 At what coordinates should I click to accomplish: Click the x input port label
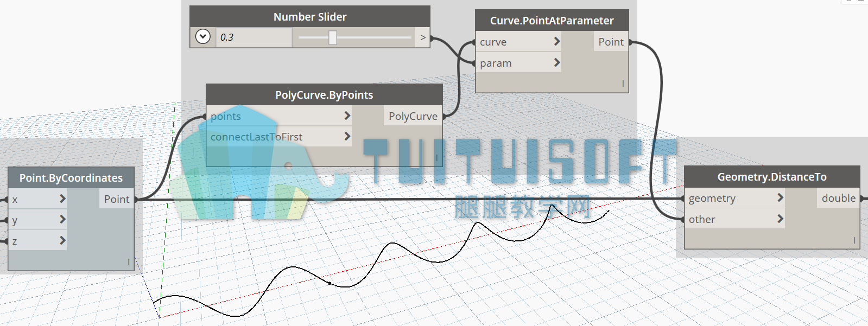(15, 199)
